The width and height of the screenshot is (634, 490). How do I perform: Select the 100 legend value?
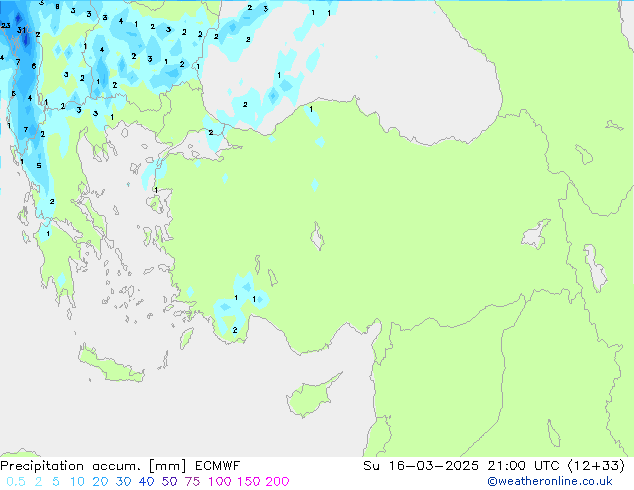[x=220, y=482]
